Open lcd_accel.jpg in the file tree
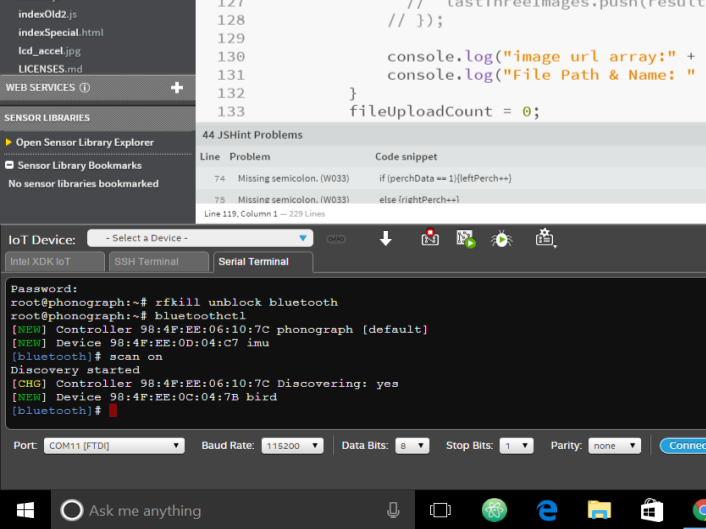The width and height of the screenshot is (706, 529). pyautogui.click(x=49, y=50)
